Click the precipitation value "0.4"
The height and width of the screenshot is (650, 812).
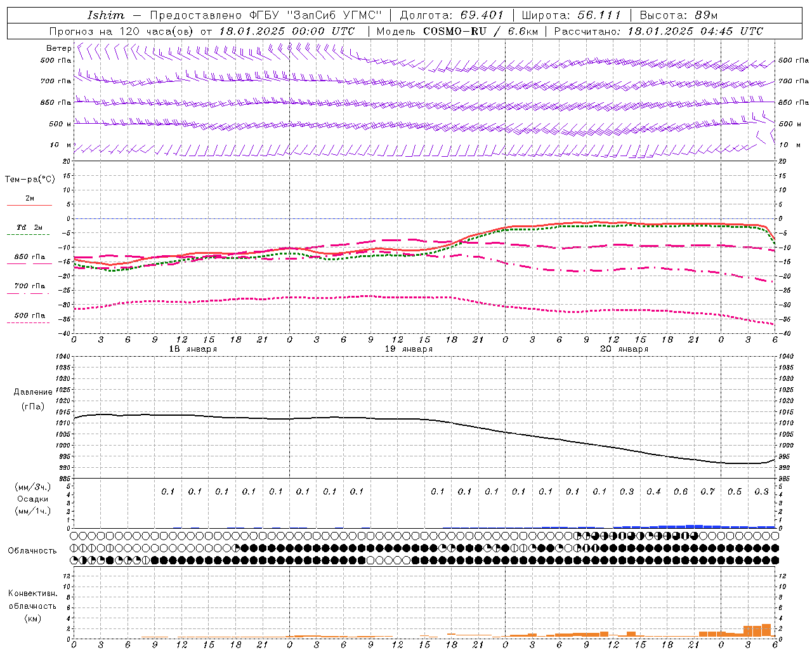point(653,492)
